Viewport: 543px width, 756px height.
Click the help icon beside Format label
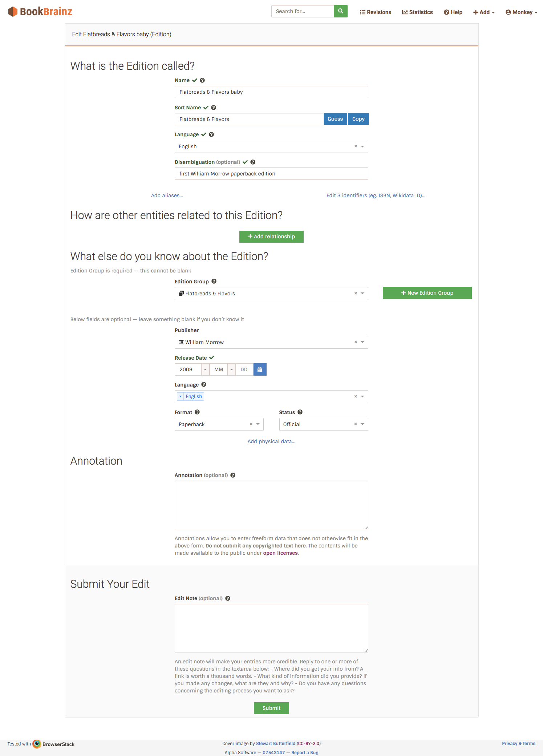[x=197, y=412]
